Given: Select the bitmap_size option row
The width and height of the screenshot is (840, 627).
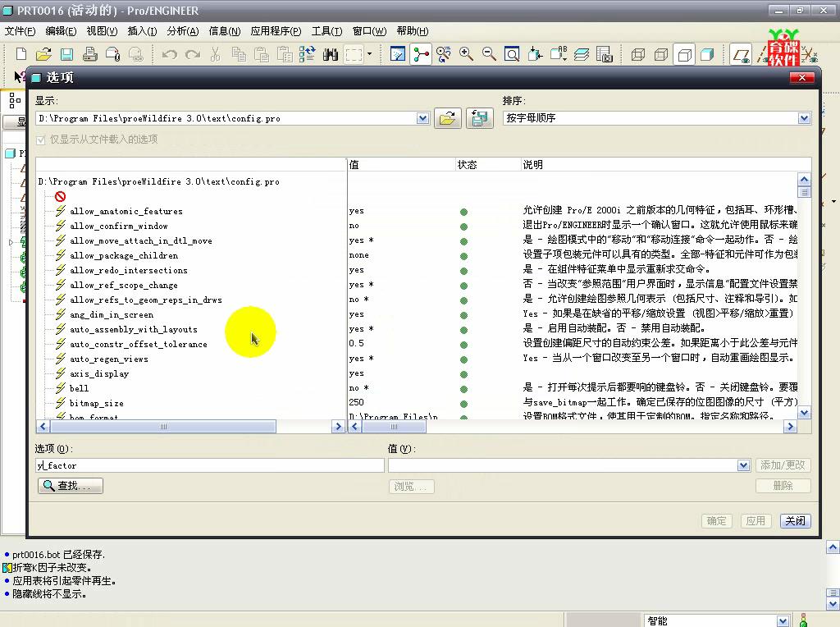Looking at the screenshot, I should click(97, 403).
